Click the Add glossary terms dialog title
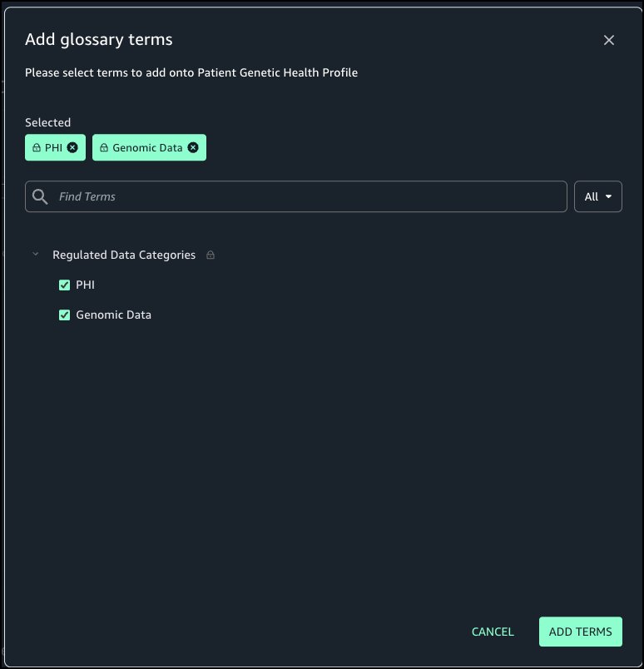The image size is (644, 669). click(99, 39)
